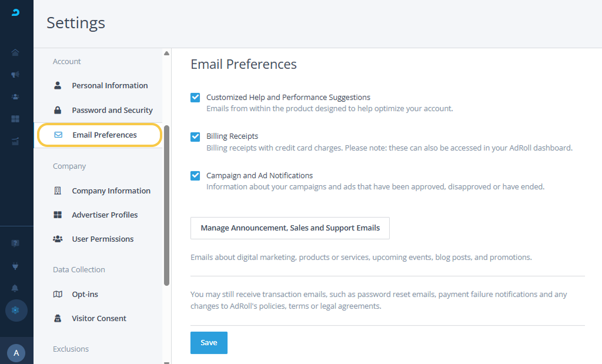This screenshot has width=602, height=364.
Task: Open Visitor Consent settings
Action: click(99, 318)
